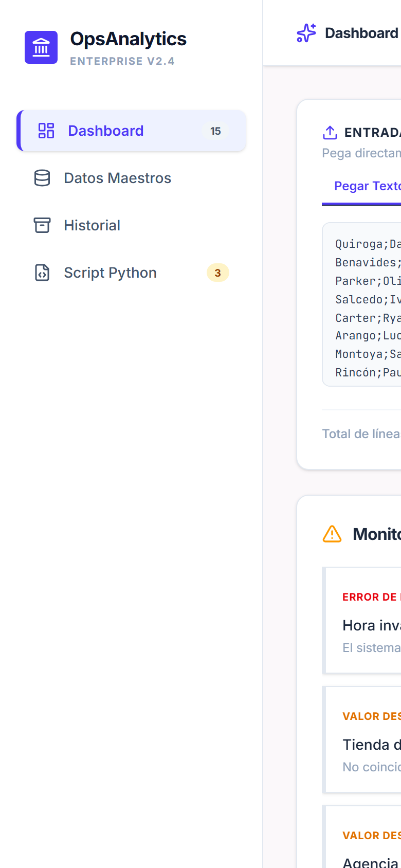
Task: Open the Dashboard sidebar item
Action: 132,131
